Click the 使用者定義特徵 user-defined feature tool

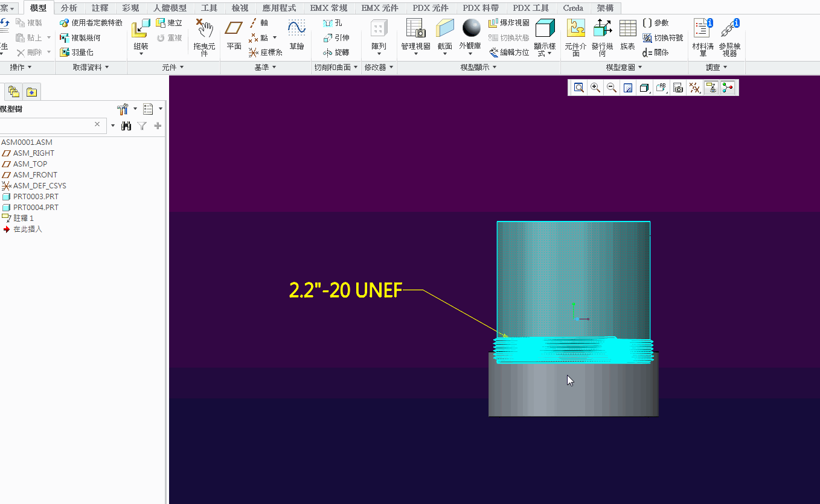coord(91,23)
